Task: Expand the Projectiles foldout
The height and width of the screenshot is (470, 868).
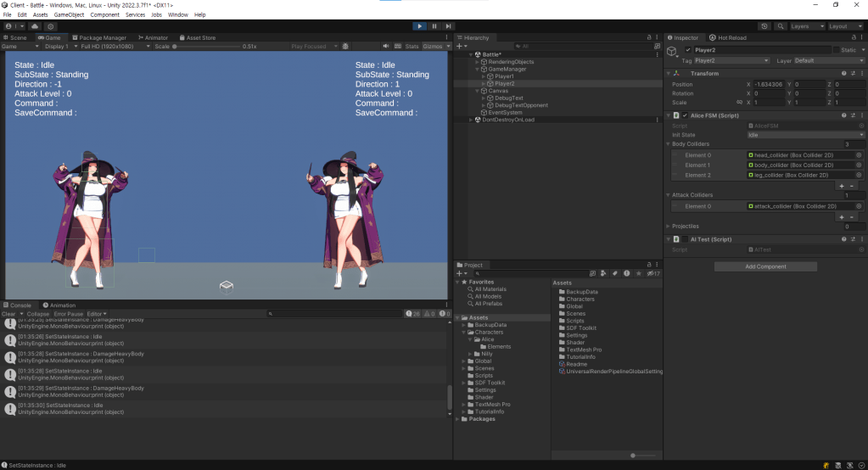Action: (x=668, y=227)
